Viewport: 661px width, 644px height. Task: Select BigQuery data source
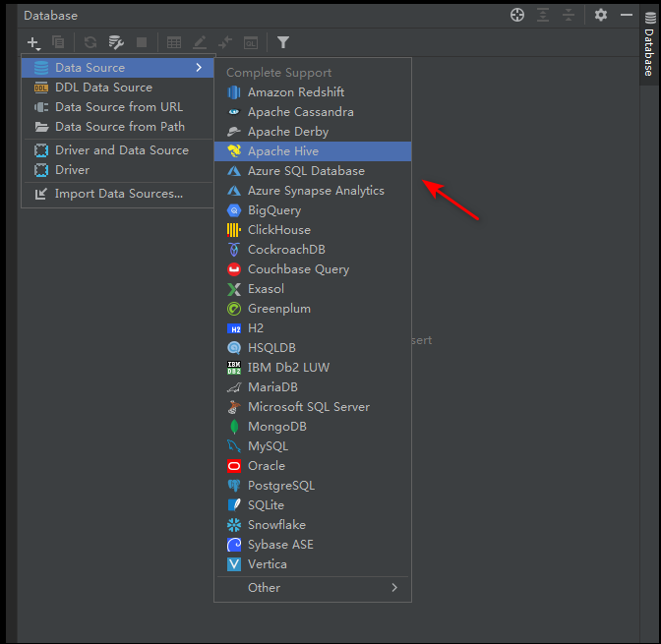click(313, 210)
